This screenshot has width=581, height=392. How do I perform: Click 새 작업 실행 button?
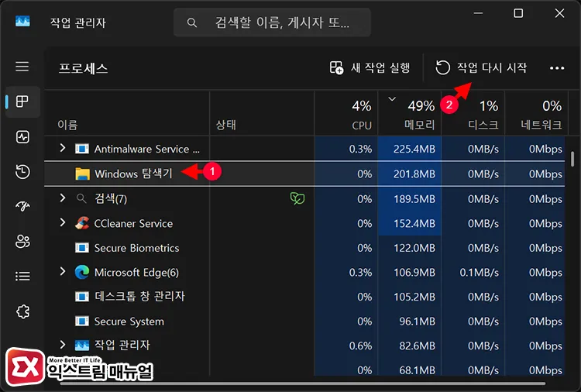[370, 68]
